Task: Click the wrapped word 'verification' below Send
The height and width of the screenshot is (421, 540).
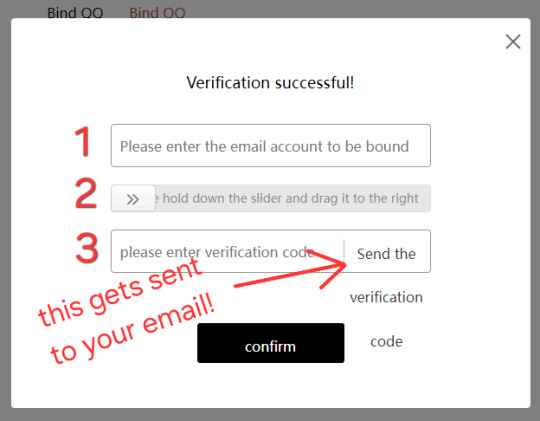Action: point(386,297)
